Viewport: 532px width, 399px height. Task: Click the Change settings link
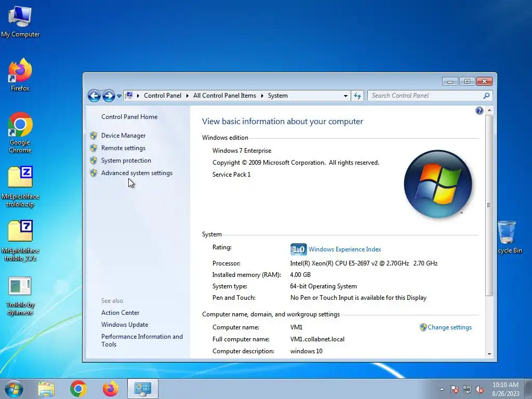[x=449, y=327]
